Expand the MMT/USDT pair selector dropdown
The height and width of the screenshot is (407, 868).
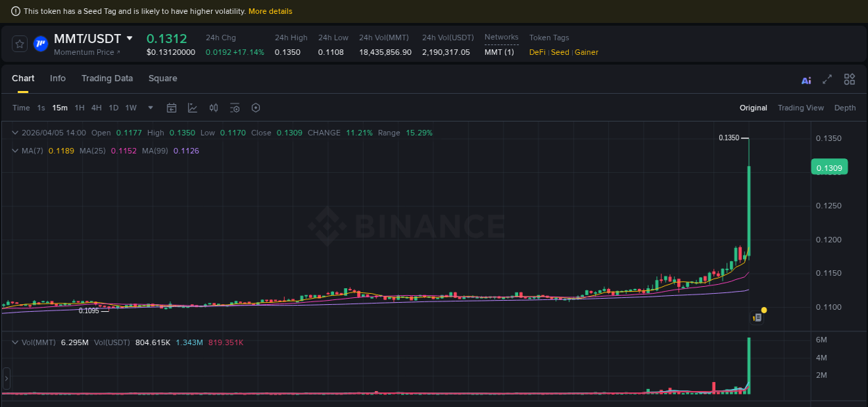tap(131, 38)
